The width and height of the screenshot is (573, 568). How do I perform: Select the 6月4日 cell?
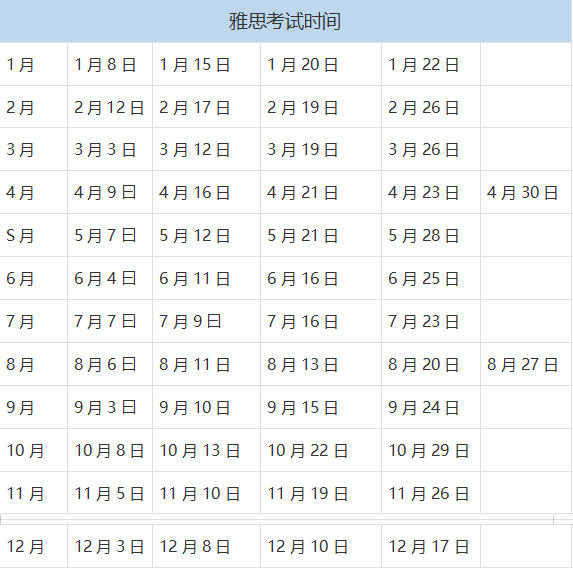coord(110,279)
